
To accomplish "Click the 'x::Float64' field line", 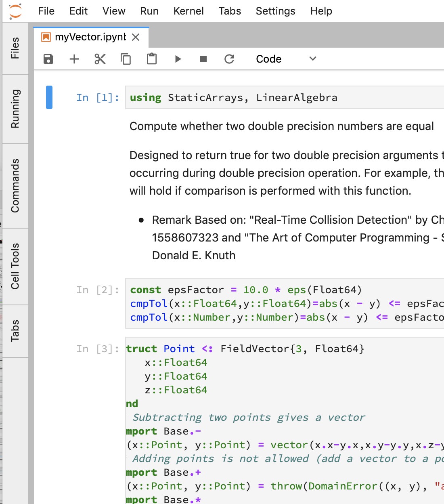I will pyautogui.click(x=176, y=362).
